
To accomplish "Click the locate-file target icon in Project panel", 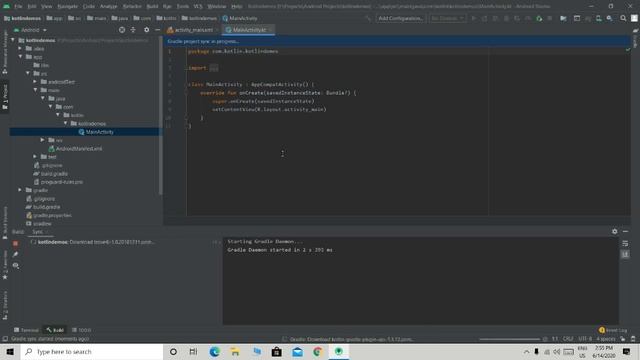I will (122, 30).
